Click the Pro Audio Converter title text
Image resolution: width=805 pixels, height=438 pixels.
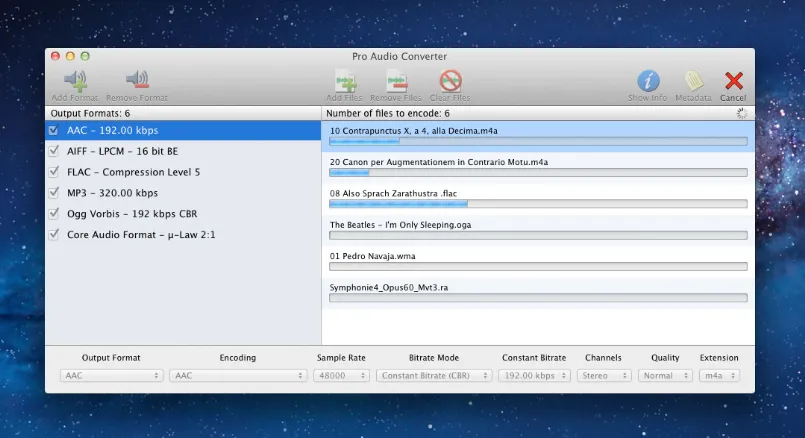pos(399,56)
